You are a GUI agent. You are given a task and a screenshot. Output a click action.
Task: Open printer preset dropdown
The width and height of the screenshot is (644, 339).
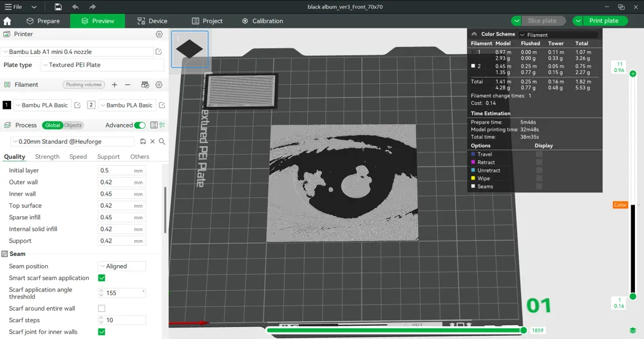coord(78,51)
